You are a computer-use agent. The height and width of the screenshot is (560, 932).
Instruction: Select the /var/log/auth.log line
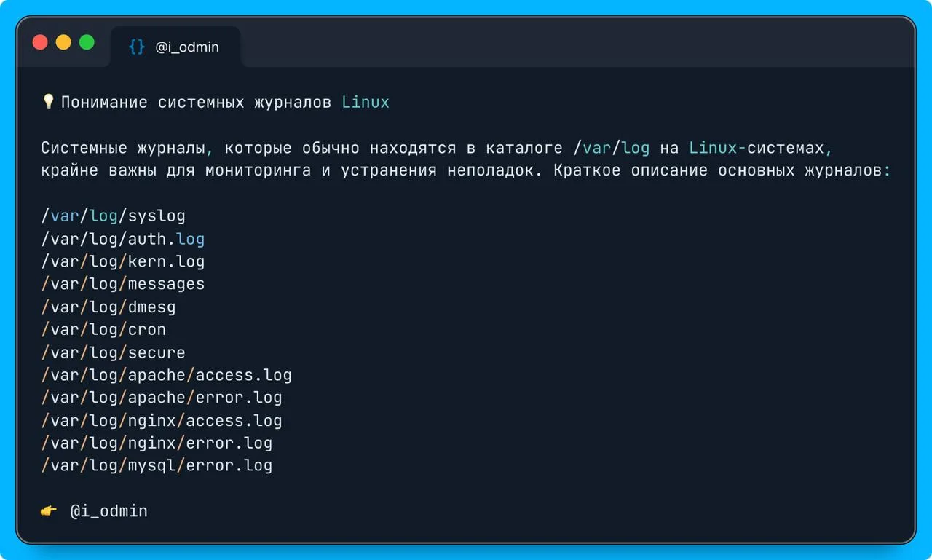tap(122, 239)
